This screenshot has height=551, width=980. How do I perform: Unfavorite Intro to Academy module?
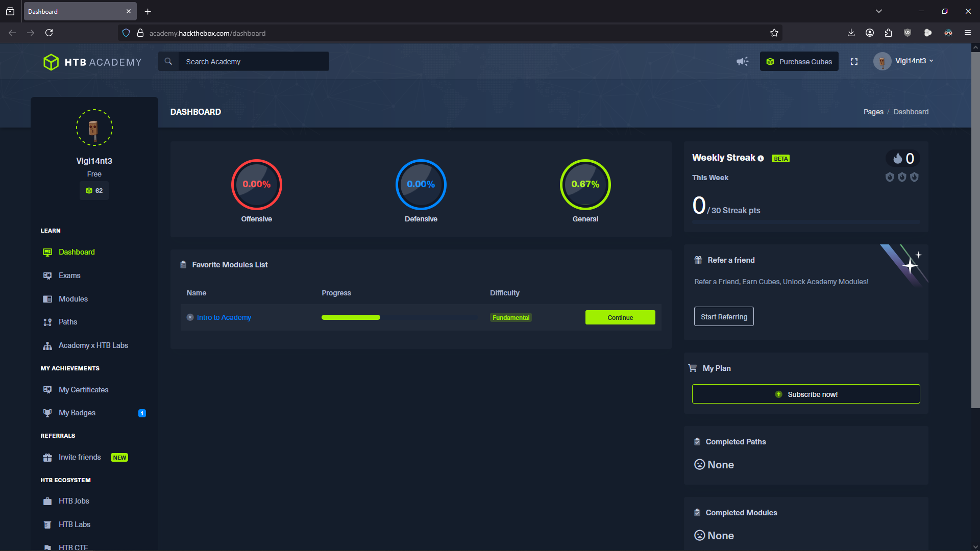pyautogui.click(x=190, y=317)
